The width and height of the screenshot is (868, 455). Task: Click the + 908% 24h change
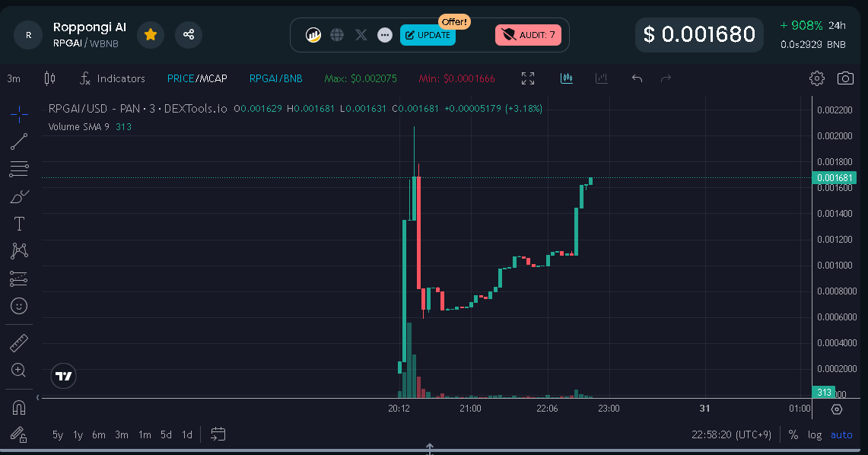coord(812,25)
